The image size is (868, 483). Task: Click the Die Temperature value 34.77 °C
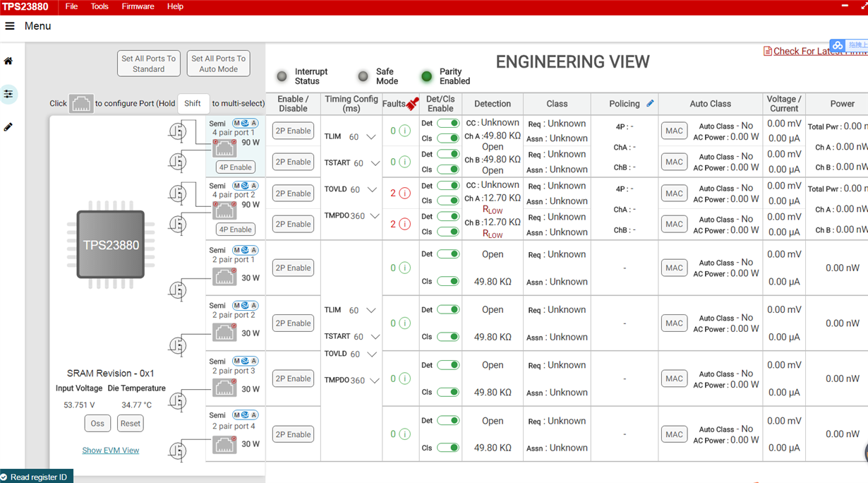pyautogui.click(x=136, y=405)
